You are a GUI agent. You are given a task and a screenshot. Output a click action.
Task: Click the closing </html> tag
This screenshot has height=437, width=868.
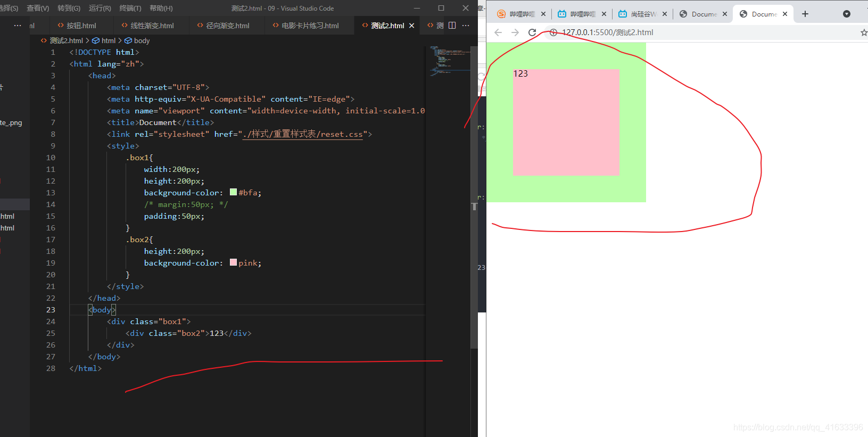(x=85, y=368)
